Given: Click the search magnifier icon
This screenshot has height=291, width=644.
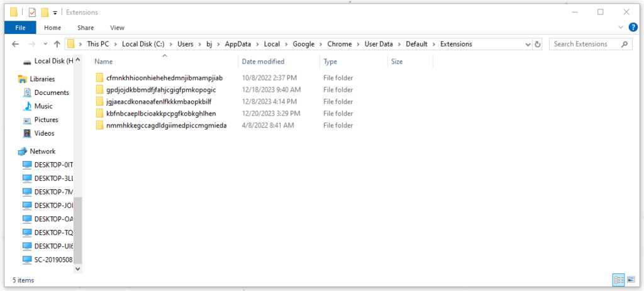Looking at the screenshot, I should click(625, 44).
